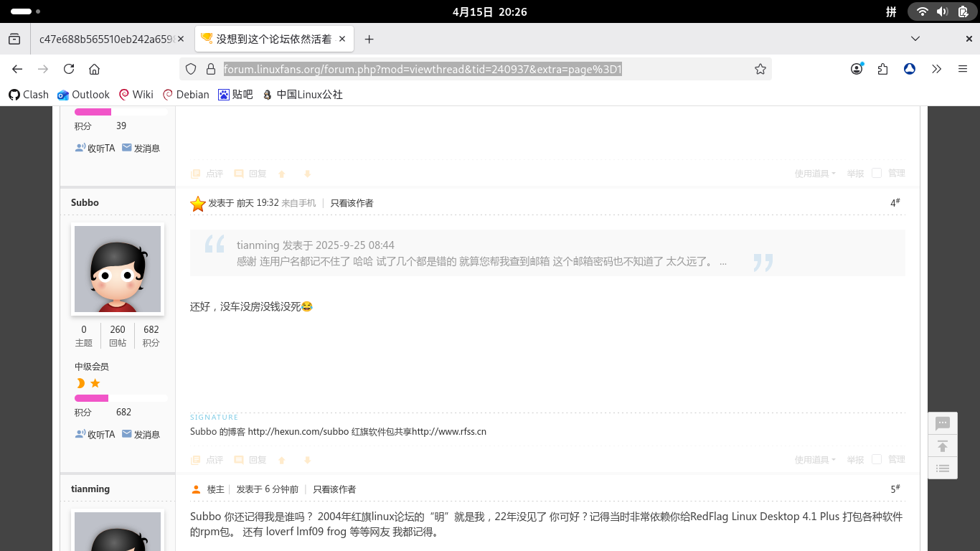Go to the browser home page icon
This screenshot has height=551, width=980.
(x=94, y=69)
